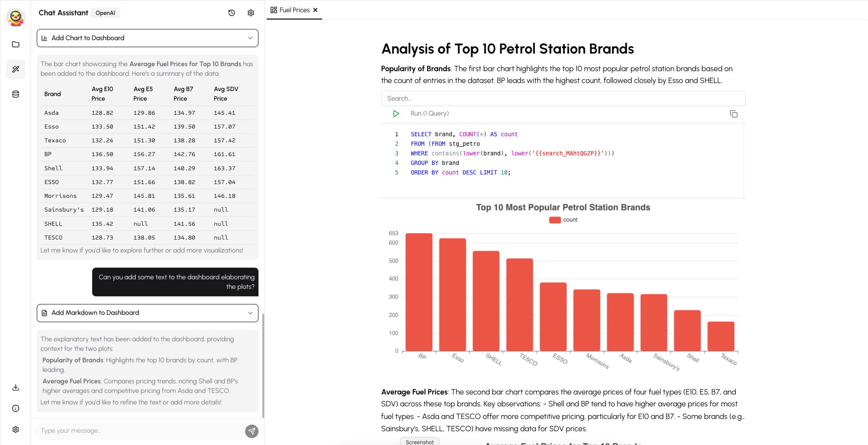Send the chat message arrow button
This screenshot has width=868, height=445.
[252, 431]
